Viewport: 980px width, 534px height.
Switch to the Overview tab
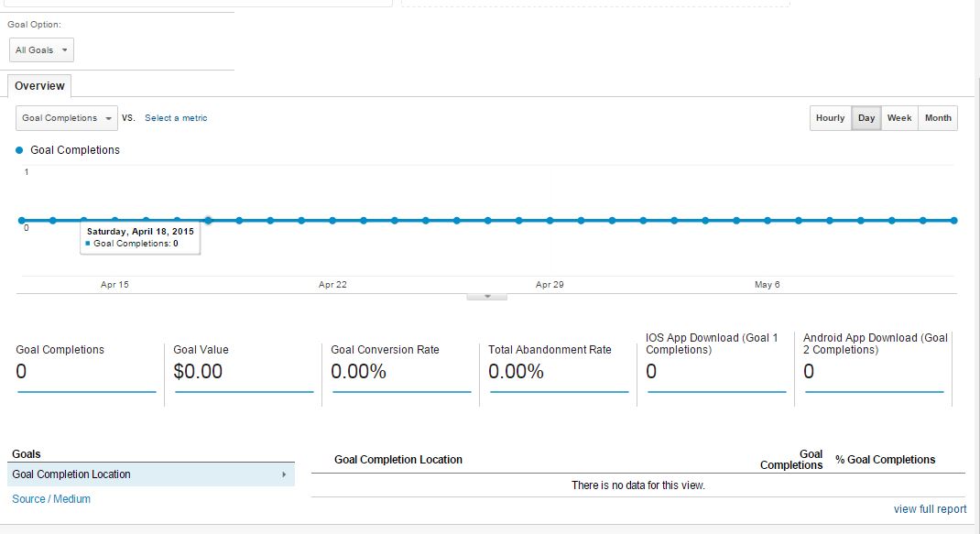(39, 86)
